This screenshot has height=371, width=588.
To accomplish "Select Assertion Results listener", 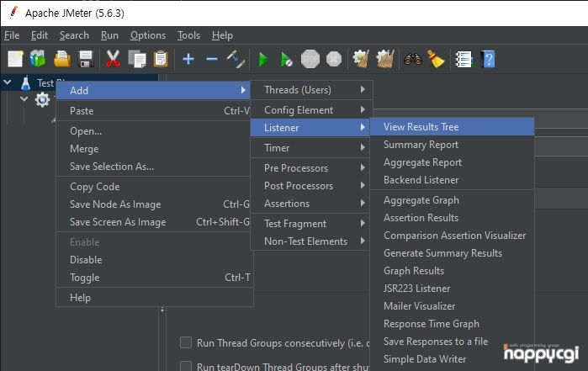I will 452,218.
